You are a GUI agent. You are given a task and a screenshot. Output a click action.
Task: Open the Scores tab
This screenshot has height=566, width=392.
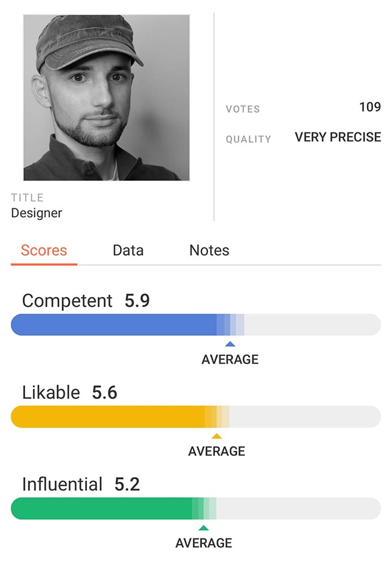pyautogui.click(x=44, y=251)
